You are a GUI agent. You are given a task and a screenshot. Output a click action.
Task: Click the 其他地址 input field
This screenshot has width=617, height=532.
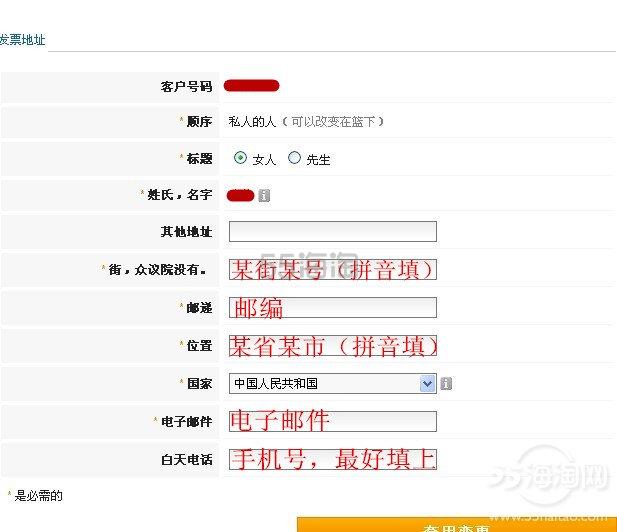tap(333, 231)
